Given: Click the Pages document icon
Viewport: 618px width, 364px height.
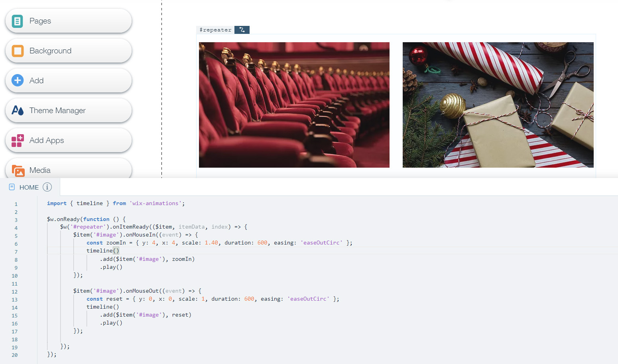Looking at the screenshot, I should pos(18,21).
